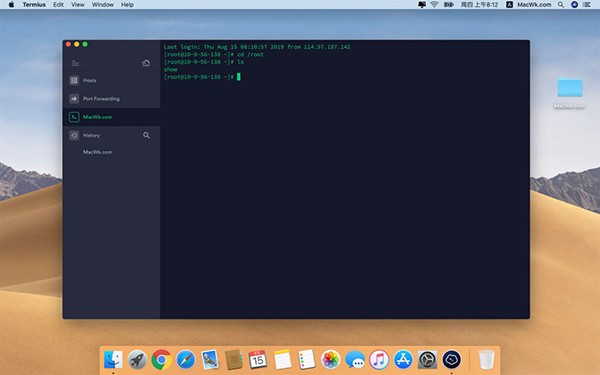Open Notes from the Dock

click(x=282, y=360)
